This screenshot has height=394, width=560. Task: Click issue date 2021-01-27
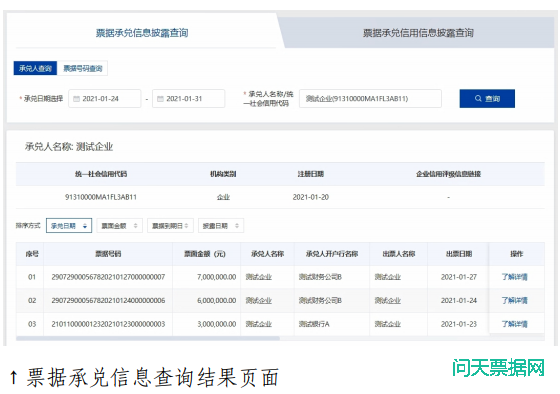(x=459, y=277)
